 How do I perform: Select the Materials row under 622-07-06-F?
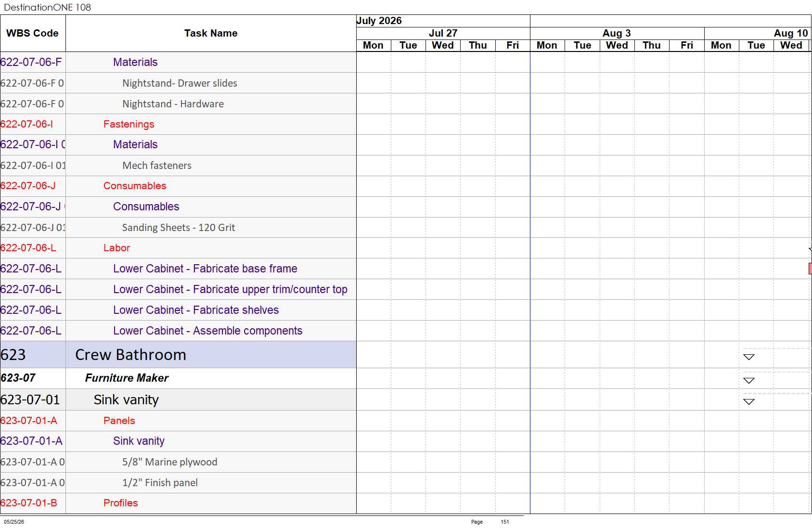tap(178, 62)
